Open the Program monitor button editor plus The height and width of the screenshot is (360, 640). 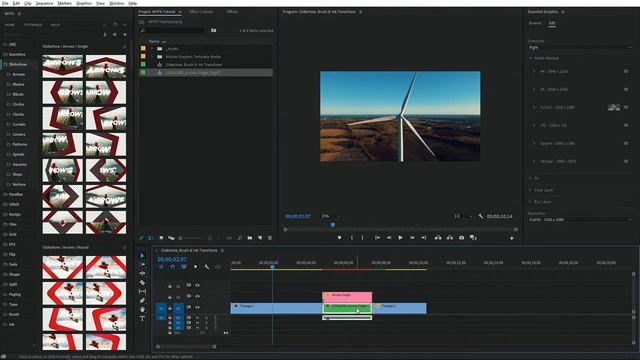click(511, 238)
